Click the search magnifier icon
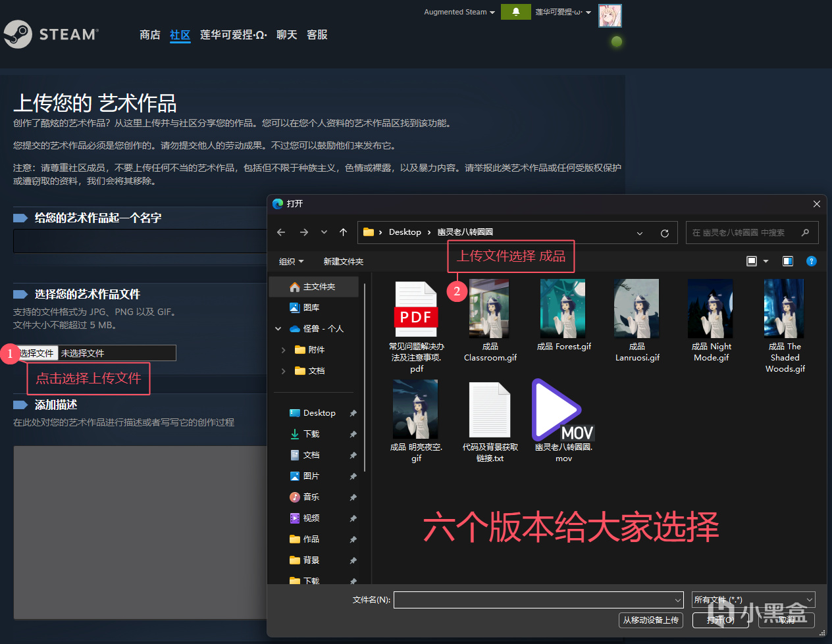 805,232
